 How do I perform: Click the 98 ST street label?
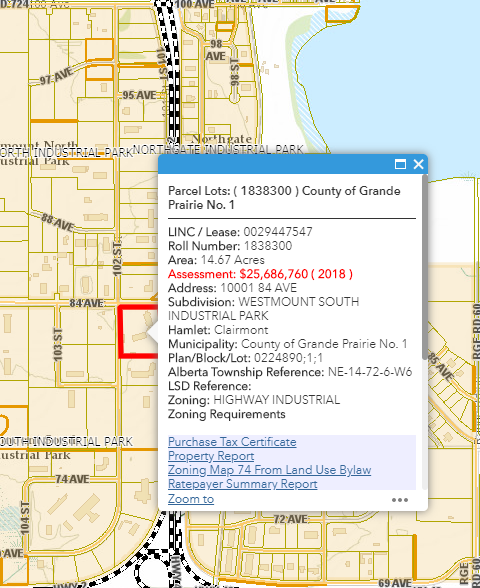pos(234,71)
